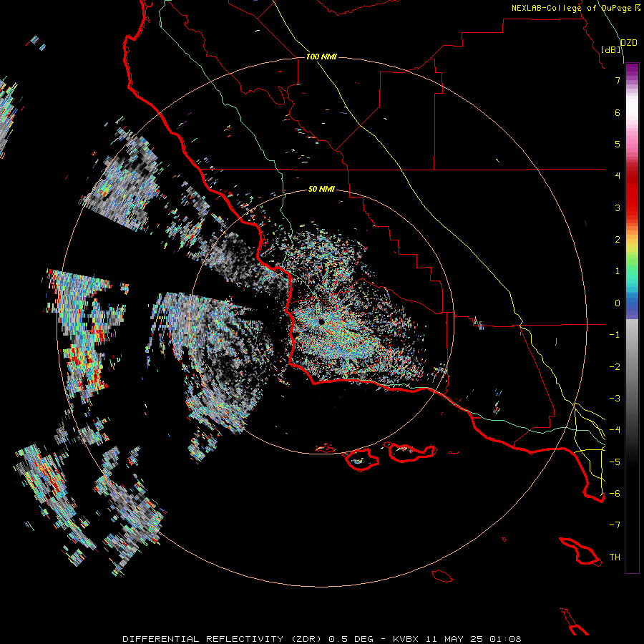Image resolution: width=644 pixels, height=644 pixels.
Task: Click the DZD dB legend heading
Action: click(620, 46)
